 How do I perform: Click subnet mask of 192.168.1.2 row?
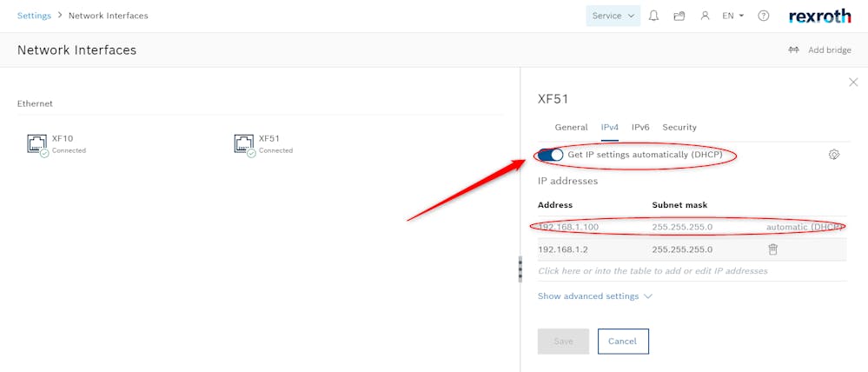(x=682, y=249)
